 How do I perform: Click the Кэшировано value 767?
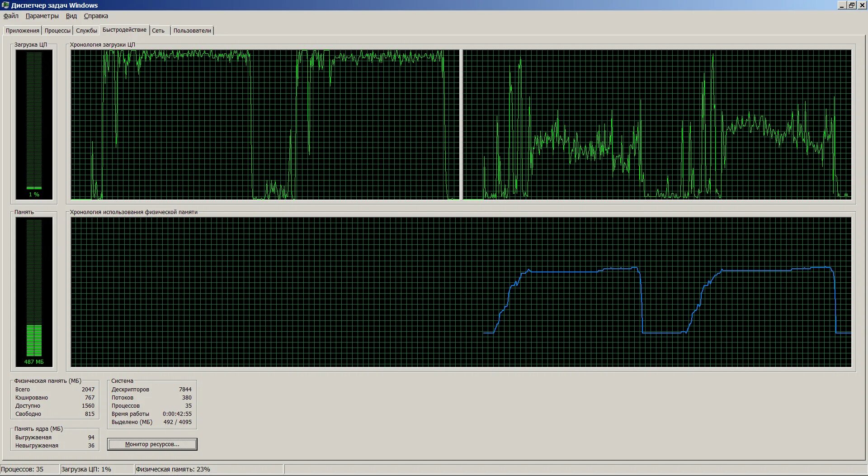(x=90, y=398)
